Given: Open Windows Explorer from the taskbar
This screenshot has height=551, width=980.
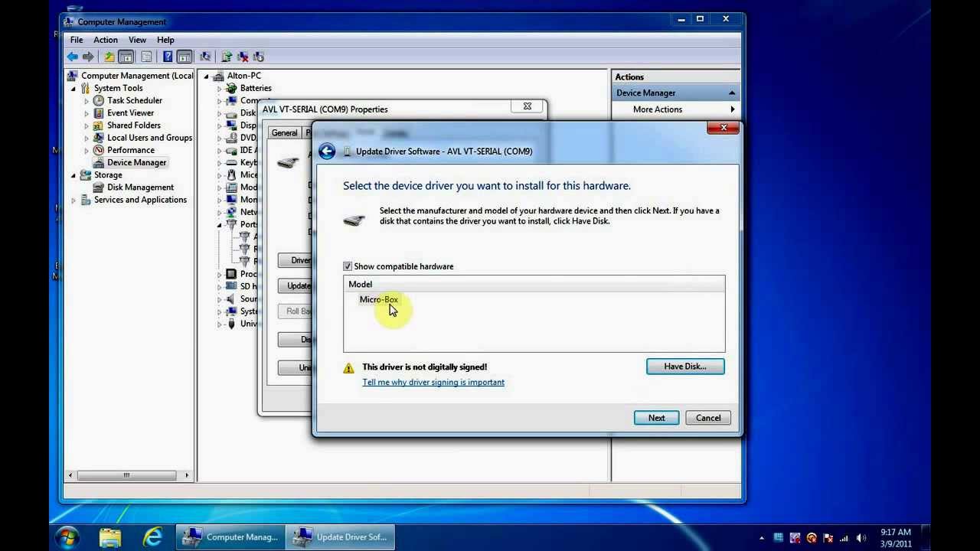Looking at the screenshot, I should [110, 537].
